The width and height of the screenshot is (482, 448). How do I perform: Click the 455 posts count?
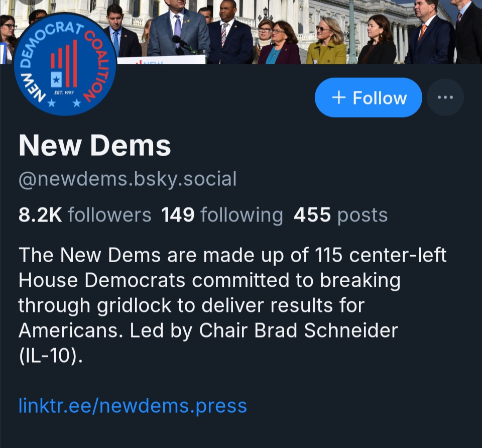[x=340, y=215]
